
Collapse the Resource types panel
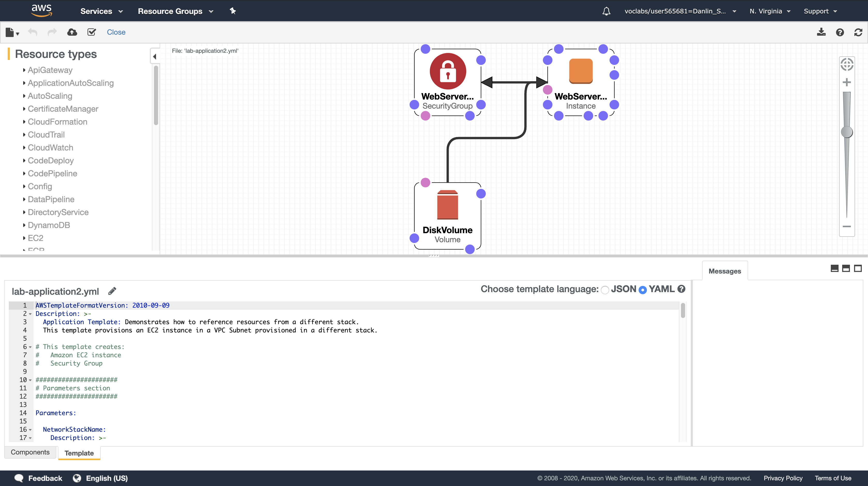click(x=155, y=56)
